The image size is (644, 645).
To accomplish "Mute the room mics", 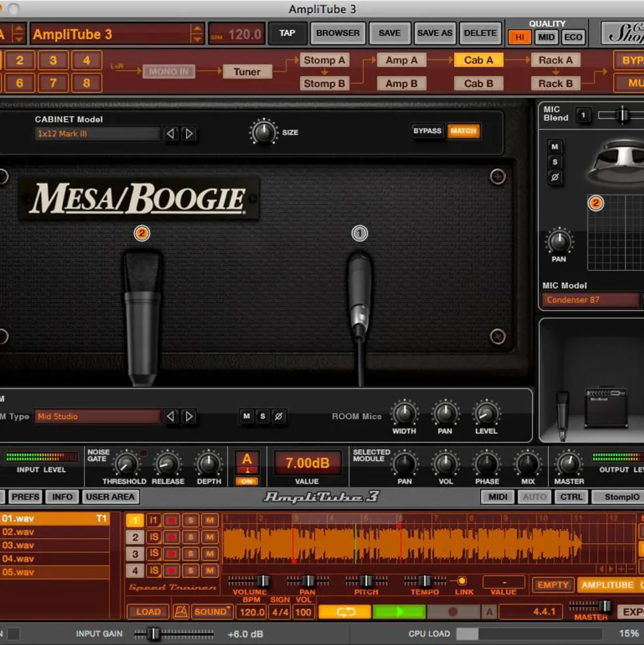I will coord(246,416).
